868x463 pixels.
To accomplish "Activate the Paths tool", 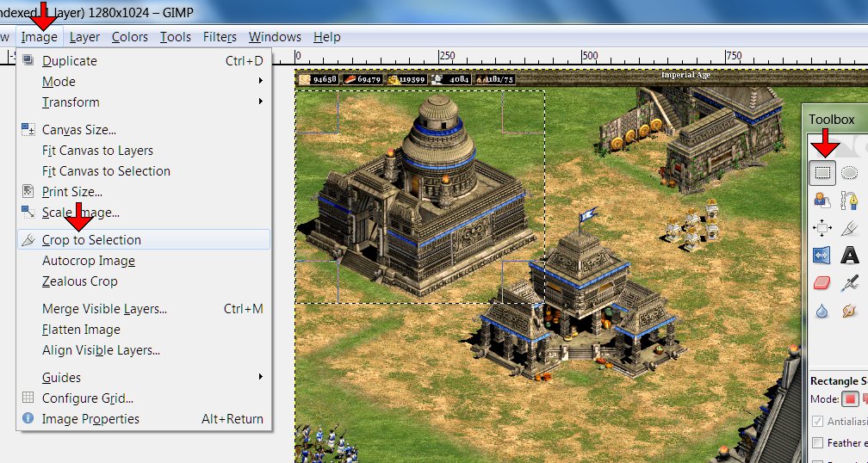I will [x=849, y=200].
